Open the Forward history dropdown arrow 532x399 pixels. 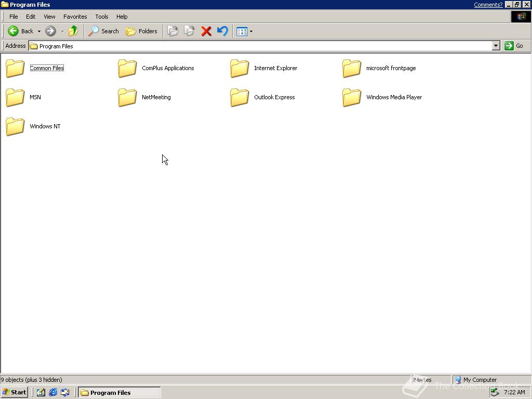coord(62,31)
